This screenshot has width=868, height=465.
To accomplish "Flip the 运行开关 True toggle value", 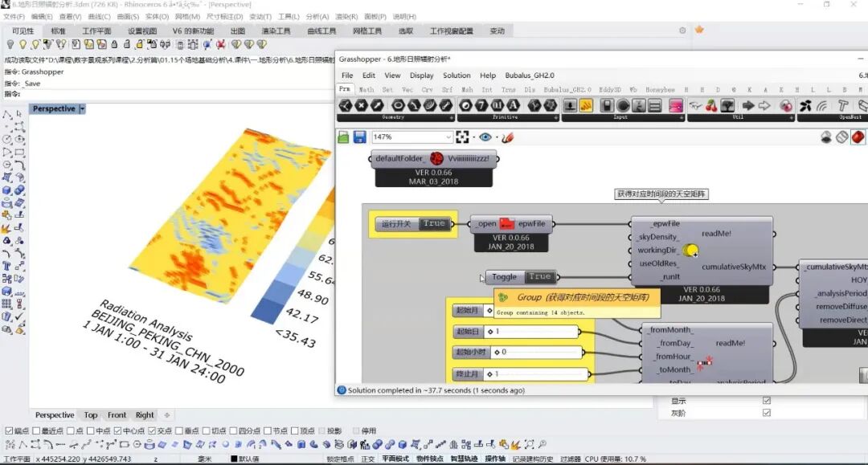I will tap(433, 223).
